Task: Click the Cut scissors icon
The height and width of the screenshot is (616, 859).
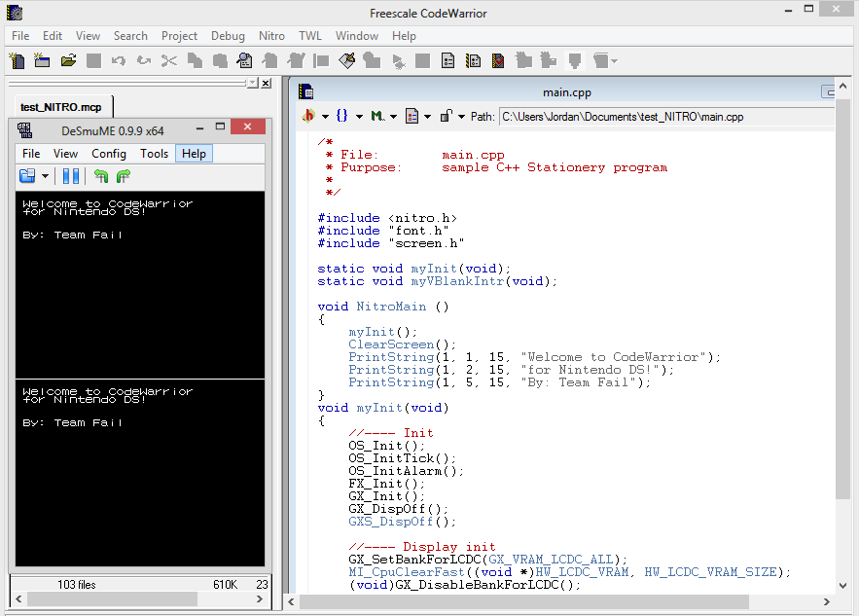Action: point(168,60)
